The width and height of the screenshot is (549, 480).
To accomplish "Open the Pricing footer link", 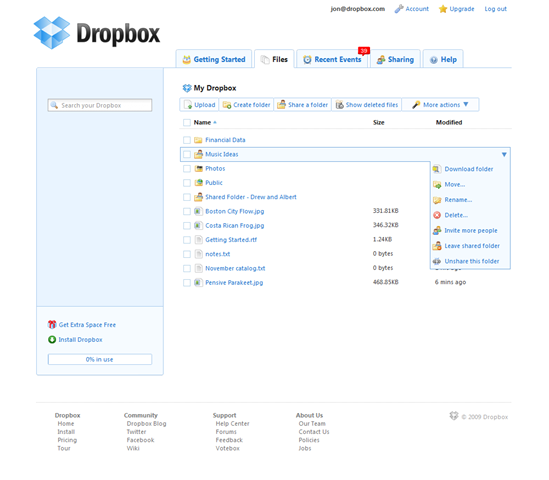I will pos(67,440).
